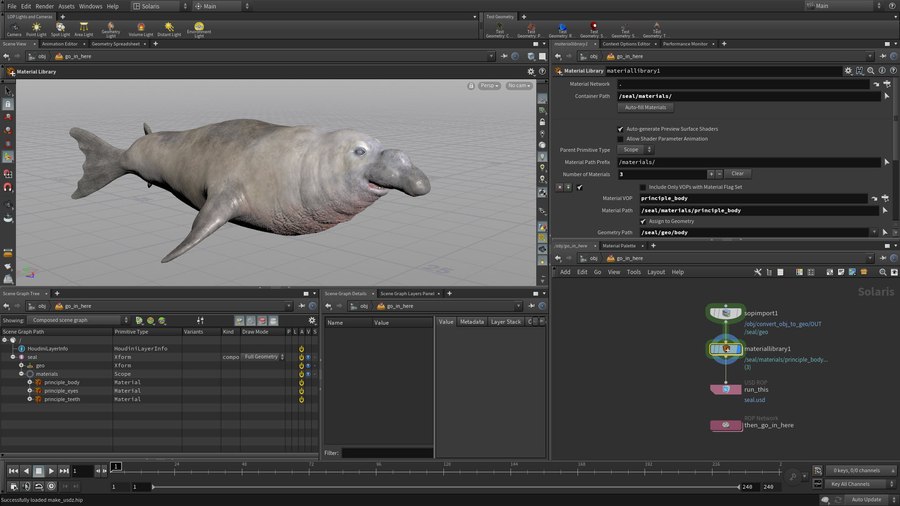
Task: Uncheck the Assign to Geometry checkbox
Action: click(x=643, y=221)
